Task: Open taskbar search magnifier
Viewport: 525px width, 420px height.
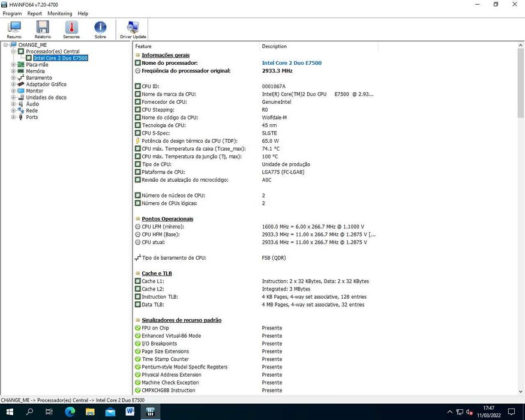Action: 29,412
